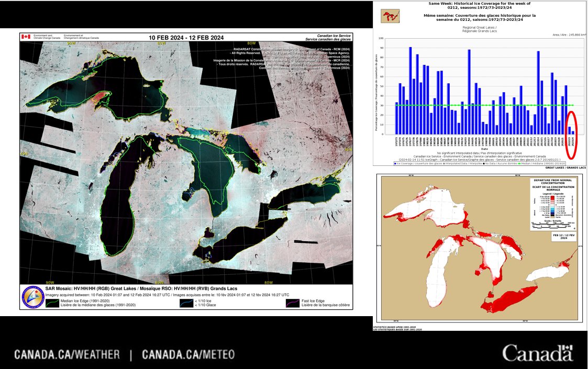This screenshot has width=588, height=369.
Task: Click the tall 2013/14 bar in the chart
Action: pos(538,93)
